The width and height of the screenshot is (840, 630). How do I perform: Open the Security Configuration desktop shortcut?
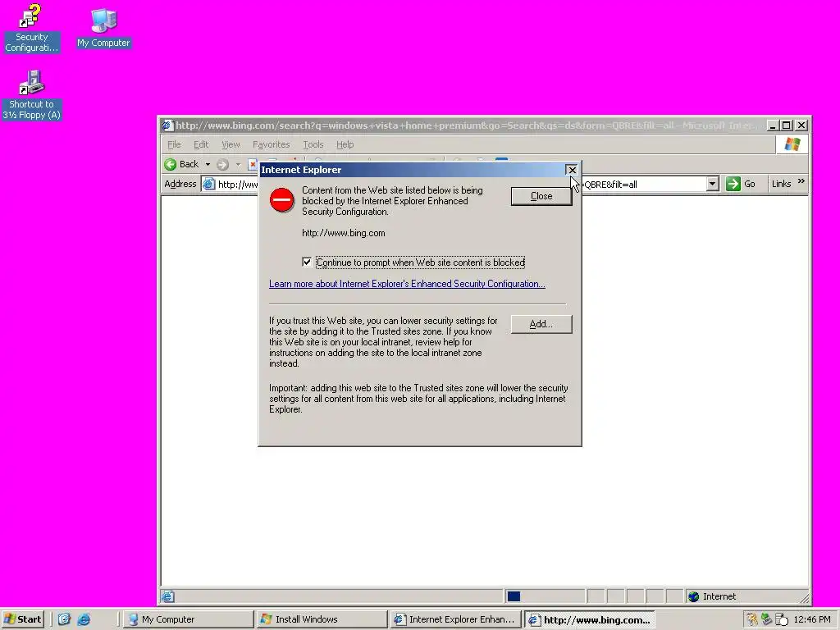31,28
